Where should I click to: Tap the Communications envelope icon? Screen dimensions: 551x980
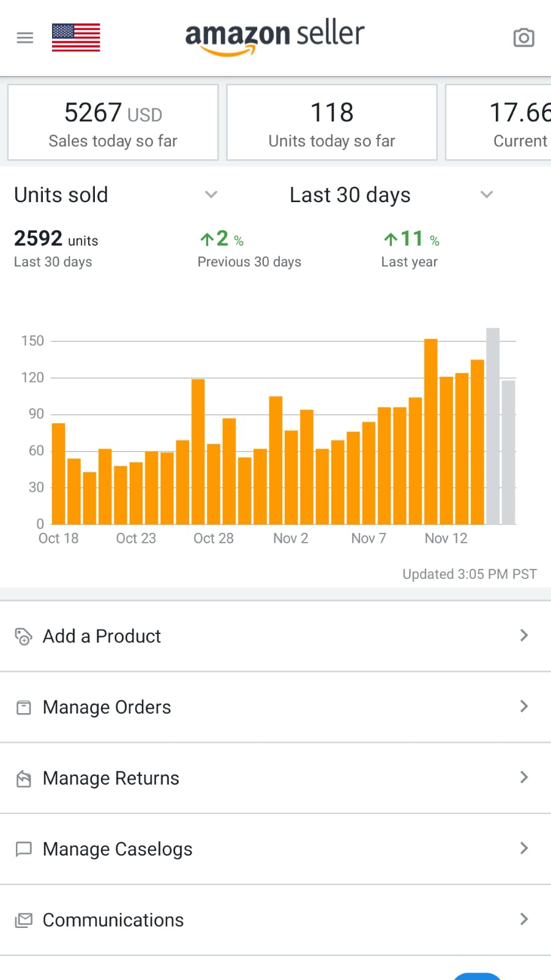coord(23,920)
